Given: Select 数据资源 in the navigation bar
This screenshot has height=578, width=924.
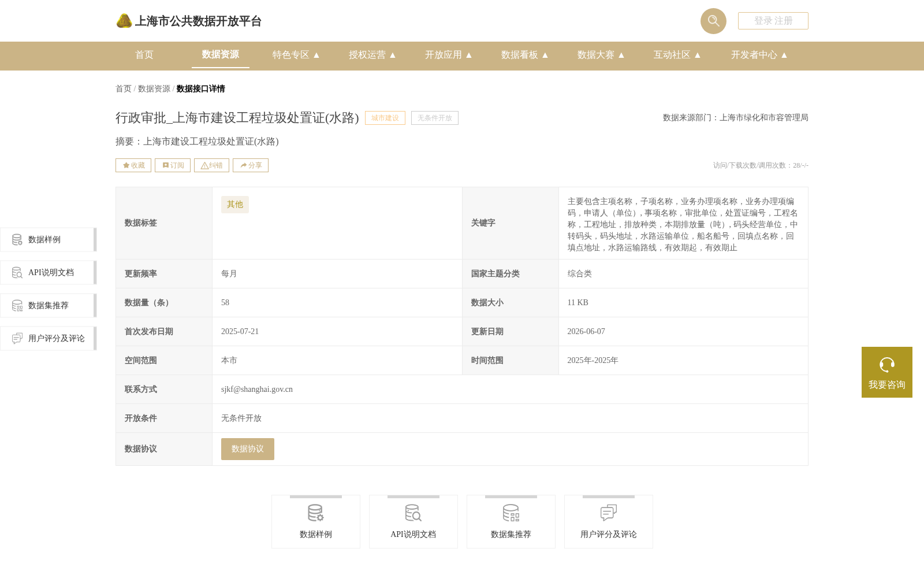Looking at the screenshot, I should [x=221, y=54].
